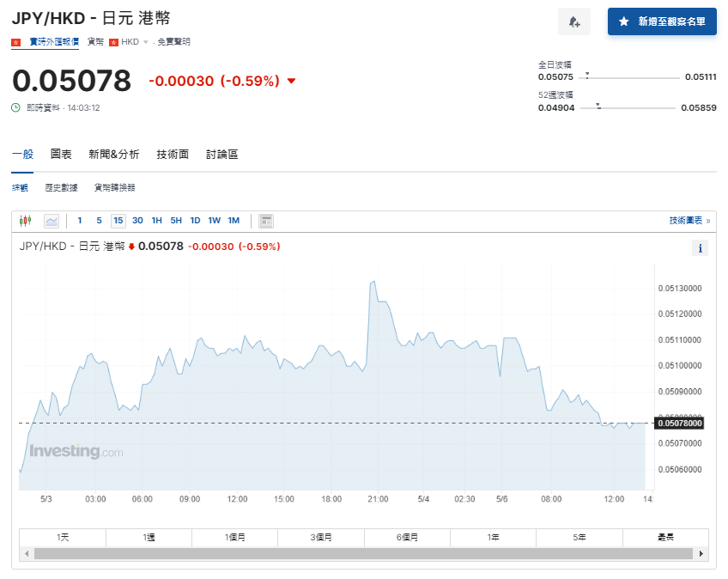
Task: Open the chart layout panel icon
Action: point(265,221)
